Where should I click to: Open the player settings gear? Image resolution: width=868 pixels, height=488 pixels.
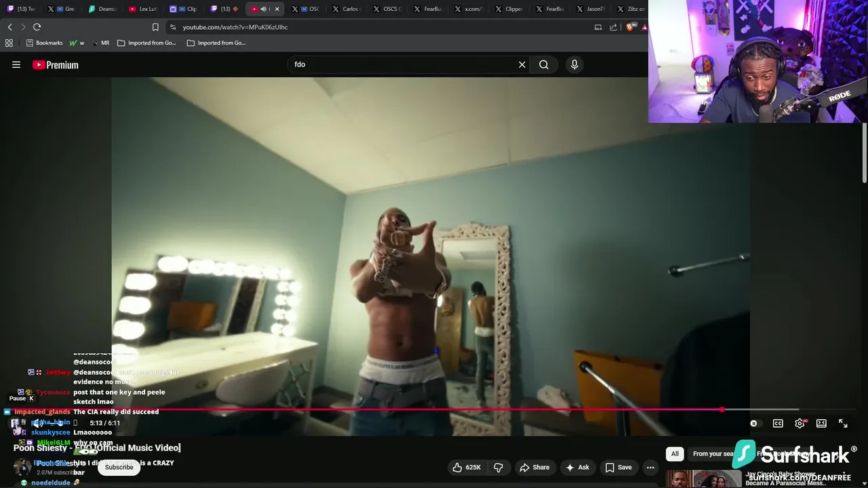point(800,424)
